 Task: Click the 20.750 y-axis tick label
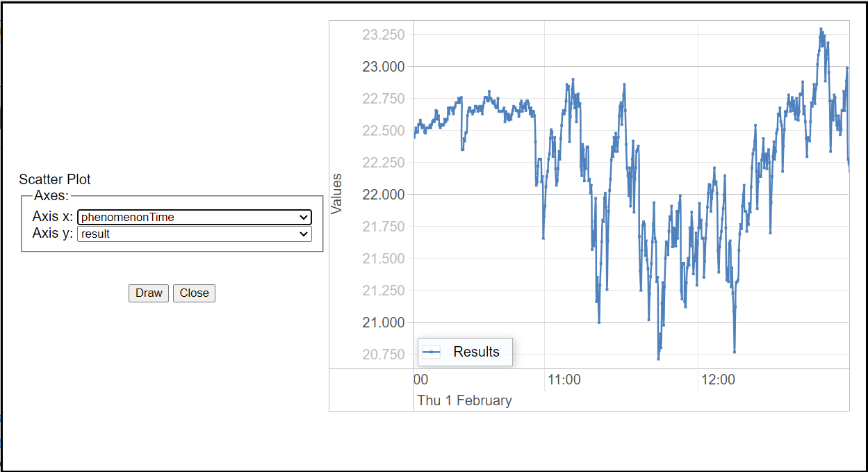(384, 355)
